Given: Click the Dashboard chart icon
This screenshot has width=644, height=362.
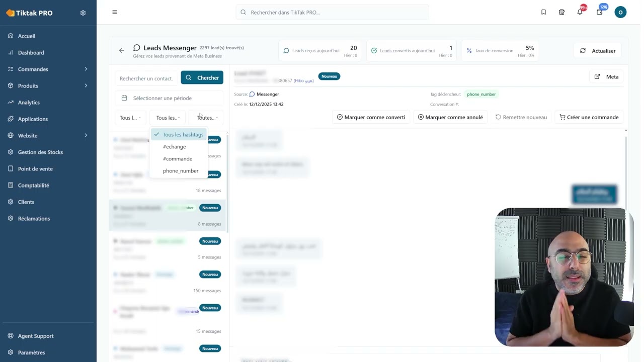Looking at the screenshot, I should pos(11,53).
